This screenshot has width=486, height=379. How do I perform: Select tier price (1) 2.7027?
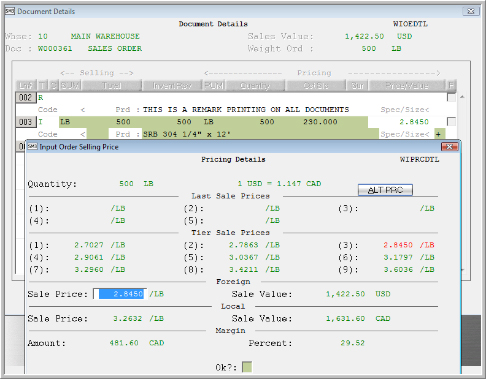[89, 245]
